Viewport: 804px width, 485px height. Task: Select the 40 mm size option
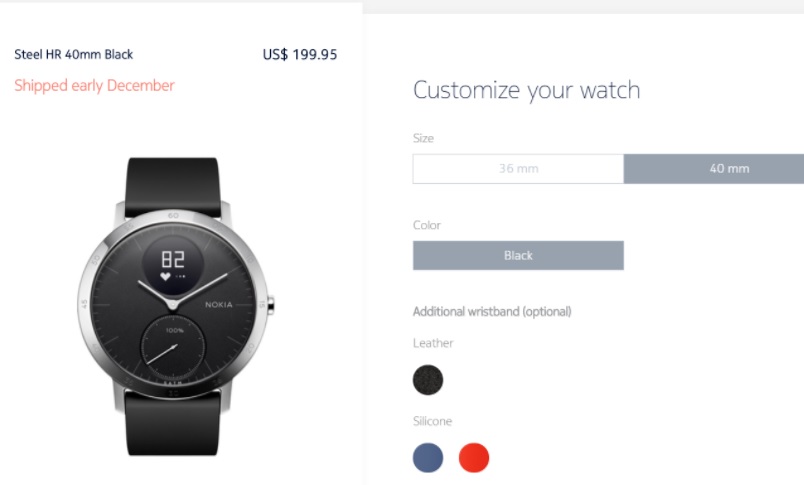[714, 169]
